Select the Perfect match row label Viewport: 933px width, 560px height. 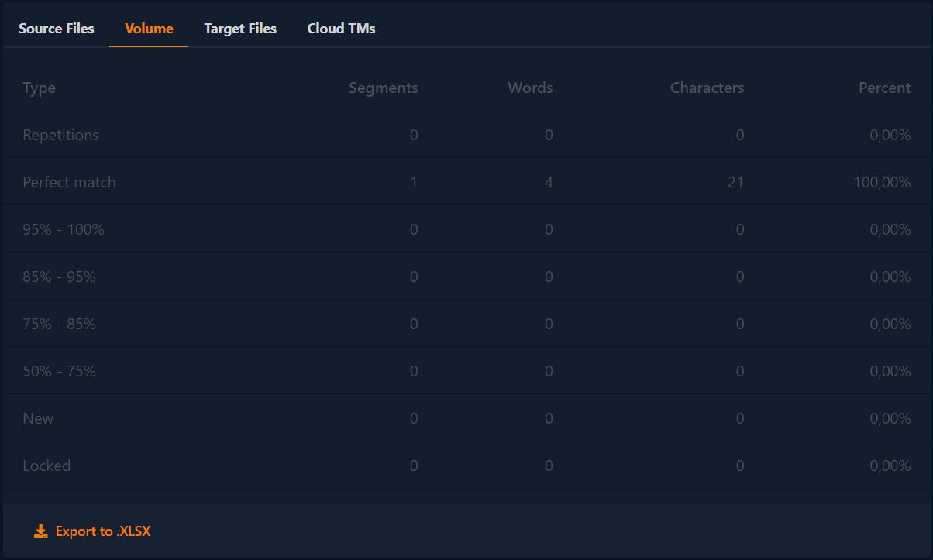click(x=70, y=182)
